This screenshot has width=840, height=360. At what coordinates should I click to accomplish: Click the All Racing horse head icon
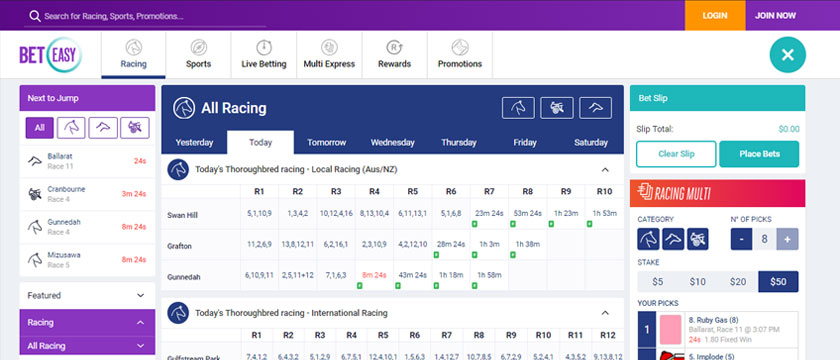click(x=184, y=108)
